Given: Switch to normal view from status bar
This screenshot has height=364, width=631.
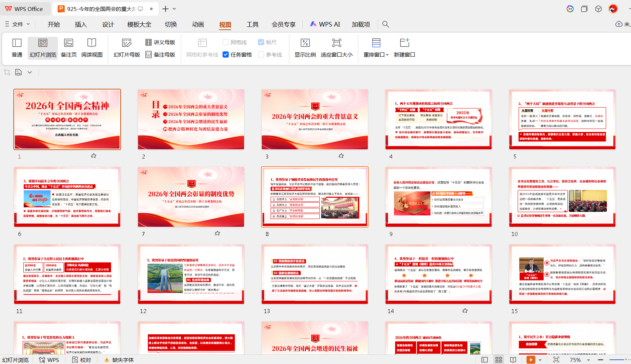Looking at the screenshot, I should click(485, 360).
